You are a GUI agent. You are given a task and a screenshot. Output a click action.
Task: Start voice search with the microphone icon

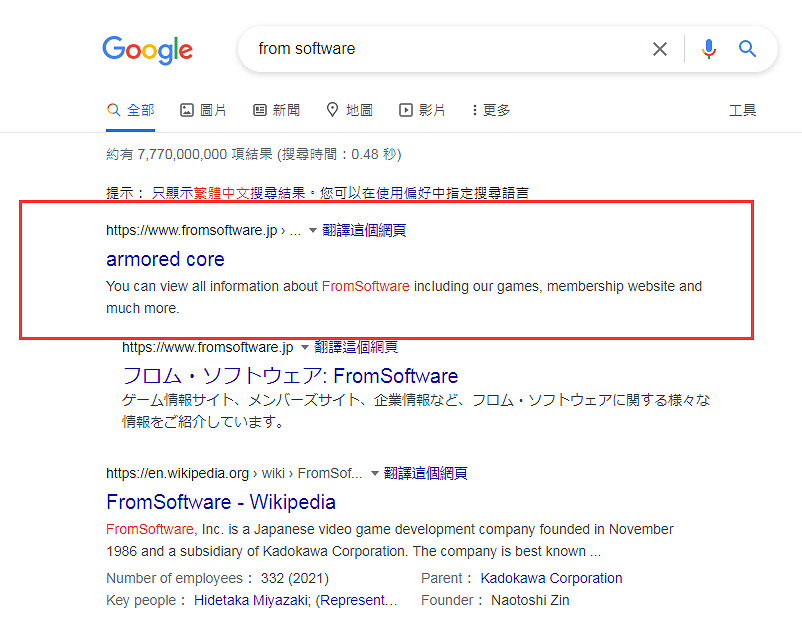click(709, 49)
